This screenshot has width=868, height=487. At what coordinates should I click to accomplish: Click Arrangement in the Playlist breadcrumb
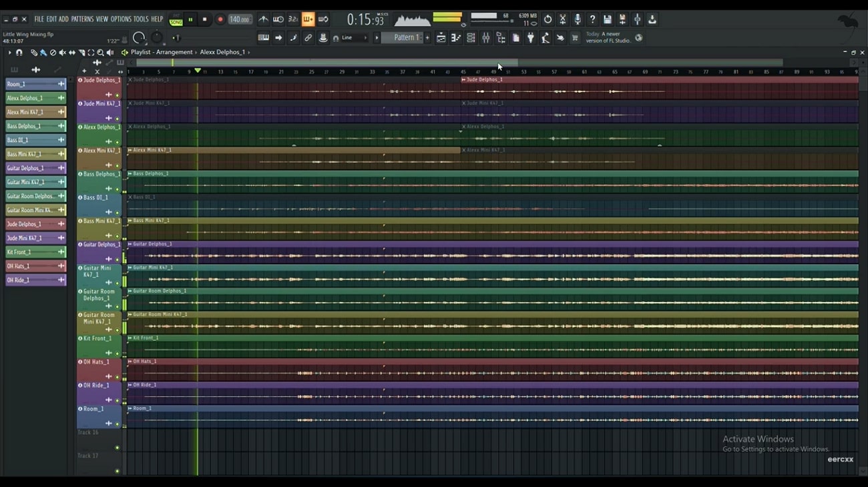[174, 52]
